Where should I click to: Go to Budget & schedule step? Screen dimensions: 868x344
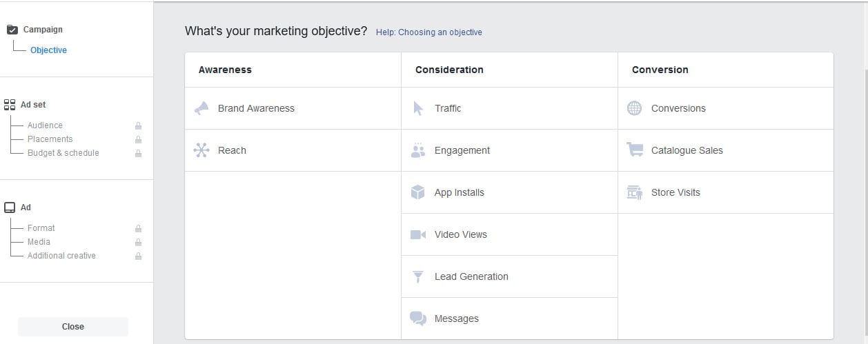[x=63, y=153]
